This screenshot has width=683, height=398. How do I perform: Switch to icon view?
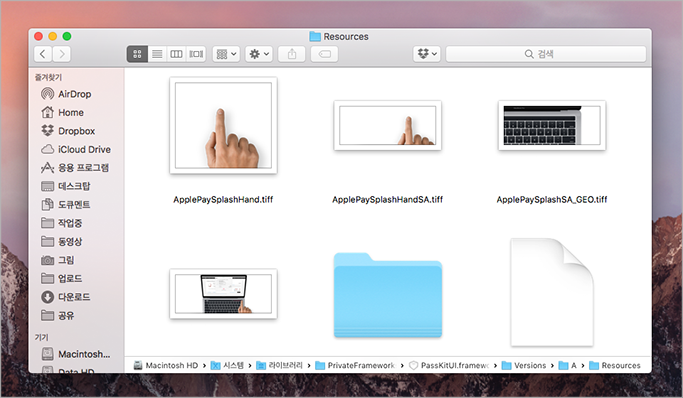click(137, 54)
